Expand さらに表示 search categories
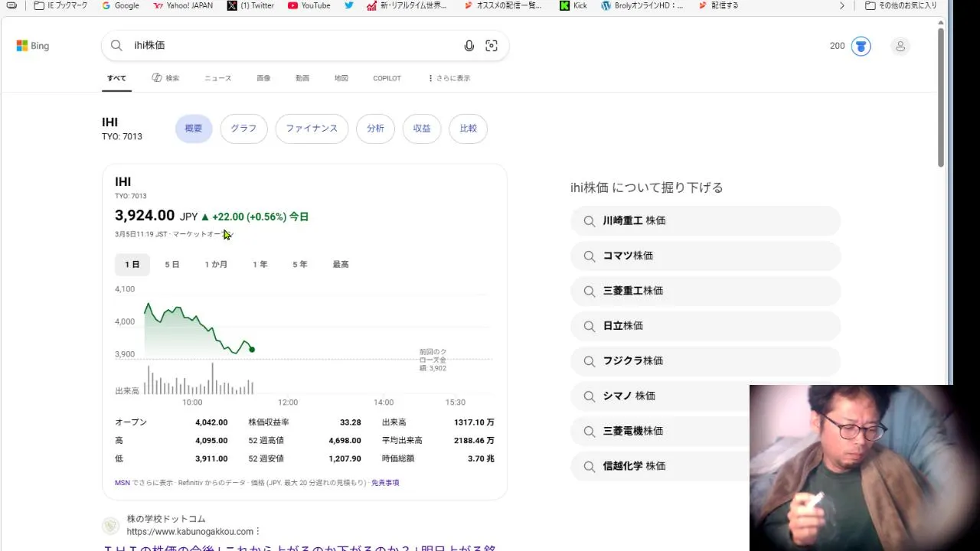This screenshot has width=980, height=551. tap(449, 78)
